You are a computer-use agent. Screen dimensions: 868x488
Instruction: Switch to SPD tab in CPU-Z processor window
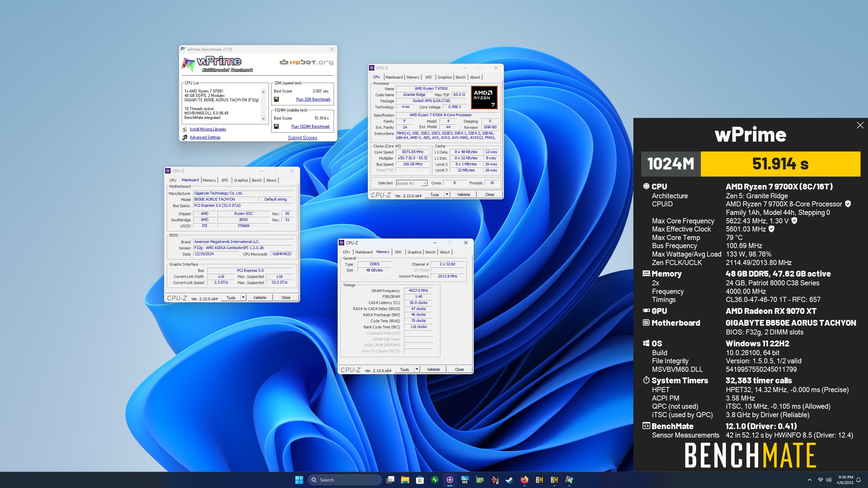click(429, 77)
